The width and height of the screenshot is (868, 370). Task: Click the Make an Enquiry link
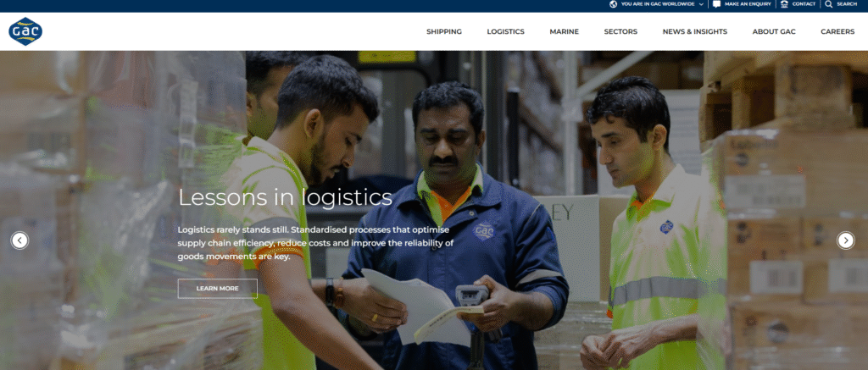748,4
